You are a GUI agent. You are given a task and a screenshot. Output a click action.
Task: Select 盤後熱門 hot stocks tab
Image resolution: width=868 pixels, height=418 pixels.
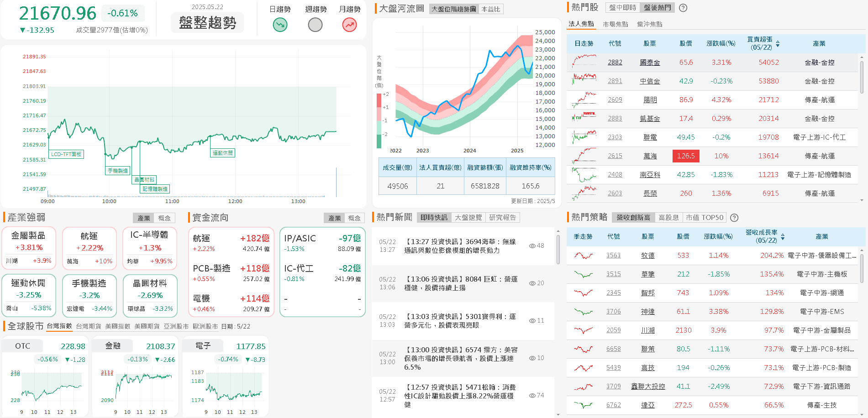tap(658, 8)
